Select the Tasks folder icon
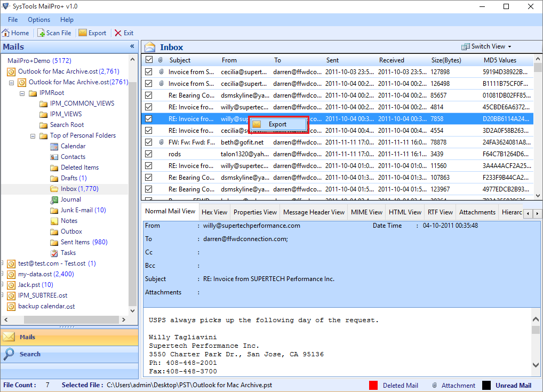This screenshot has width=543, height=392. pos(54,253)
